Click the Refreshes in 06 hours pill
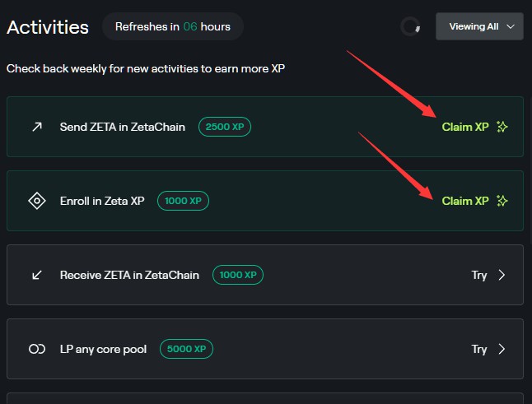This screenshot has height=404, width=532. 173,26
